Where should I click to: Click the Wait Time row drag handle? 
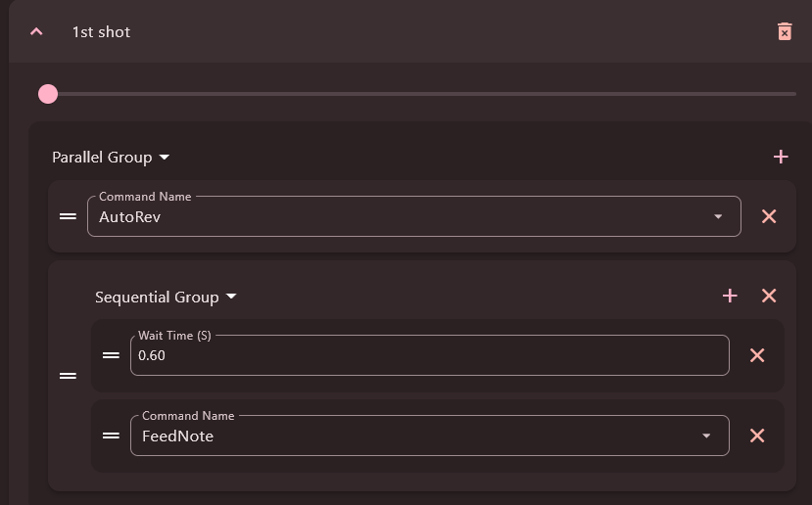[111, 355]
